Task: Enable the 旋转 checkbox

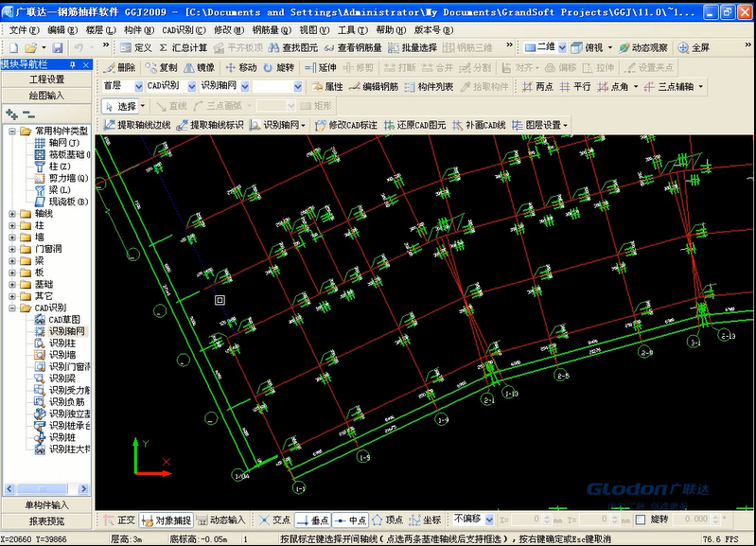Action: coord(642,520)
